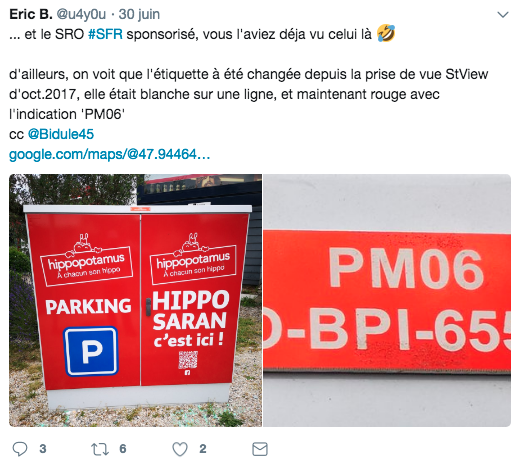Screen dimensions: 524x465
Task: Retweet this post via retweet icon
Action: pos(100,449)
